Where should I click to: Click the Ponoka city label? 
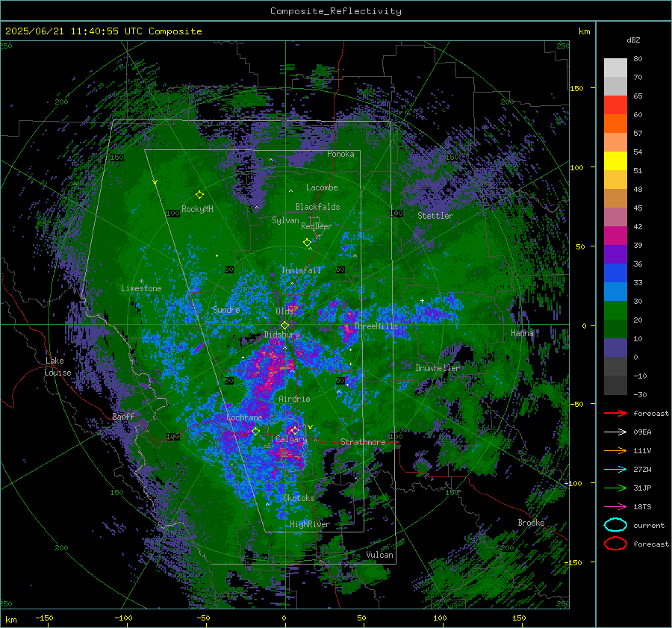pyautogui.click(x=340, y=154)
